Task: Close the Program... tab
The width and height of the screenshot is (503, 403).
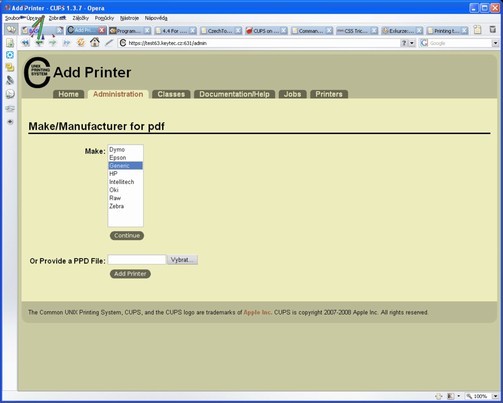Action: click(147, 31)
